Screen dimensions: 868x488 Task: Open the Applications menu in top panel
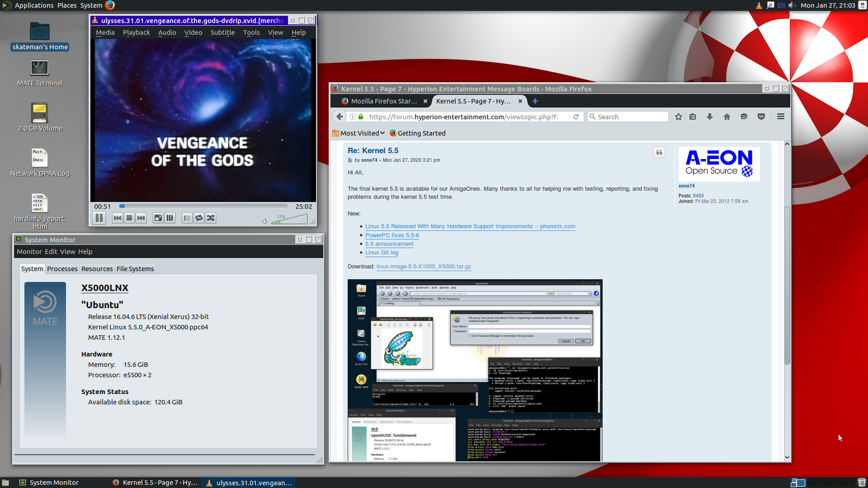pos(34,5)
